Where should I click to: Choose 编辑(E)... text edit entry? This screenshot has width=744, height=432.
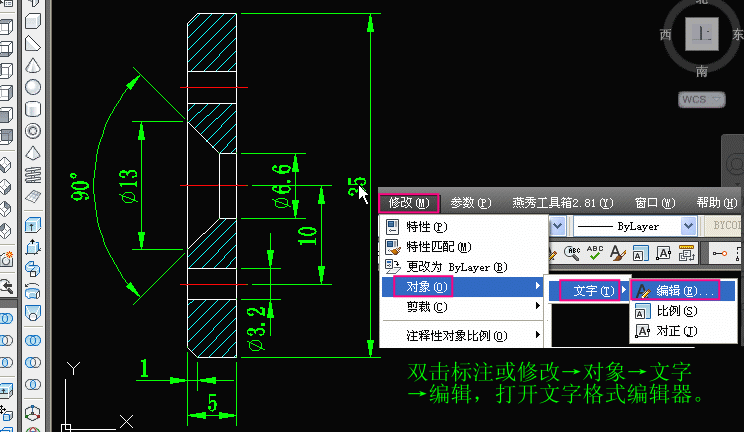(683, 291)
